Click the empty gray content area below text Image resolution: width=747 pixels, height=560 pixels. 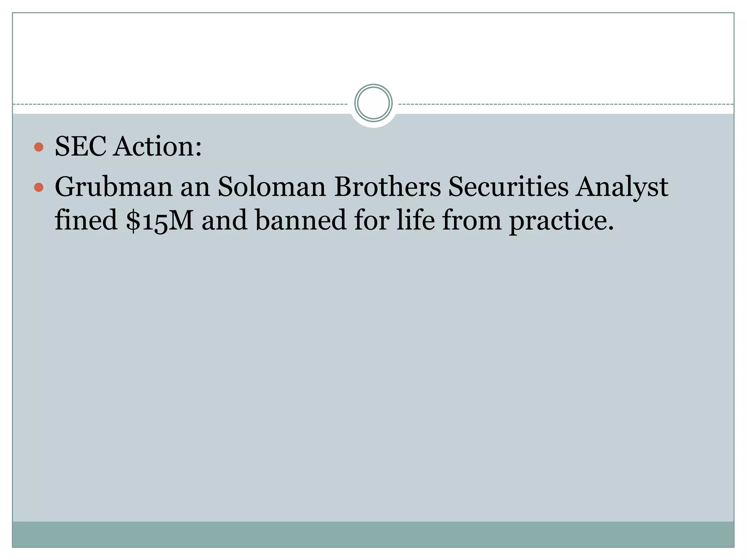(x=373, y=379)
